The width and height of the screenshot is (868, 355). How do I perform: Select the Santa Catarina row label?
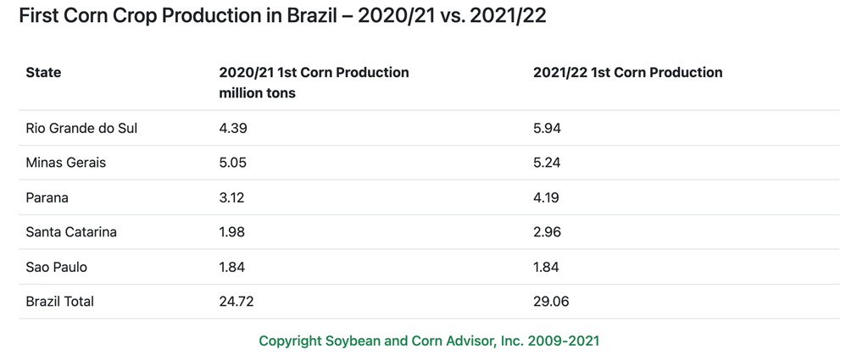click(71, 232)
